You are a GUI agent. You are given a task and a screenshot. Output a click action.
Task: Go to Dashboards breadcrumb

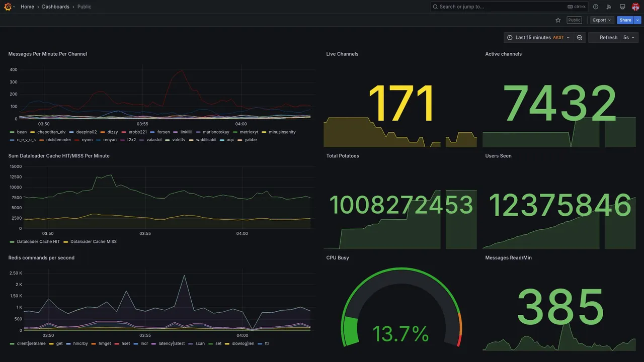(56, 7)
